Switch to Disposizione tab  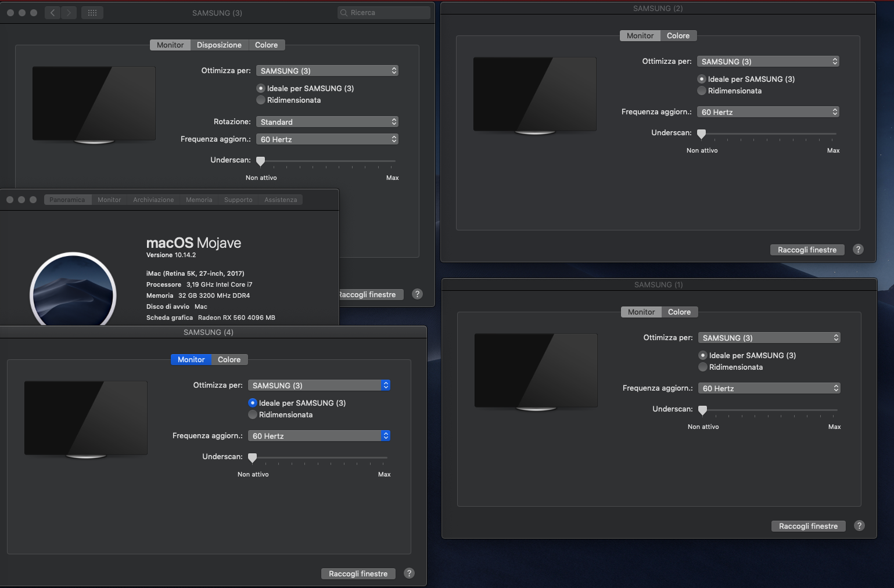(219, 45)
